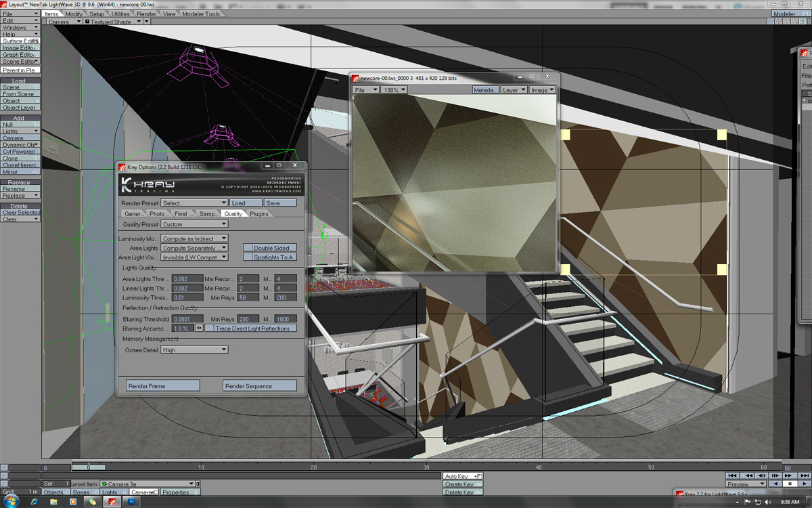Screen dimensions: 812x508
Task: Click the Render Frame button
Action: pos(163,386)
